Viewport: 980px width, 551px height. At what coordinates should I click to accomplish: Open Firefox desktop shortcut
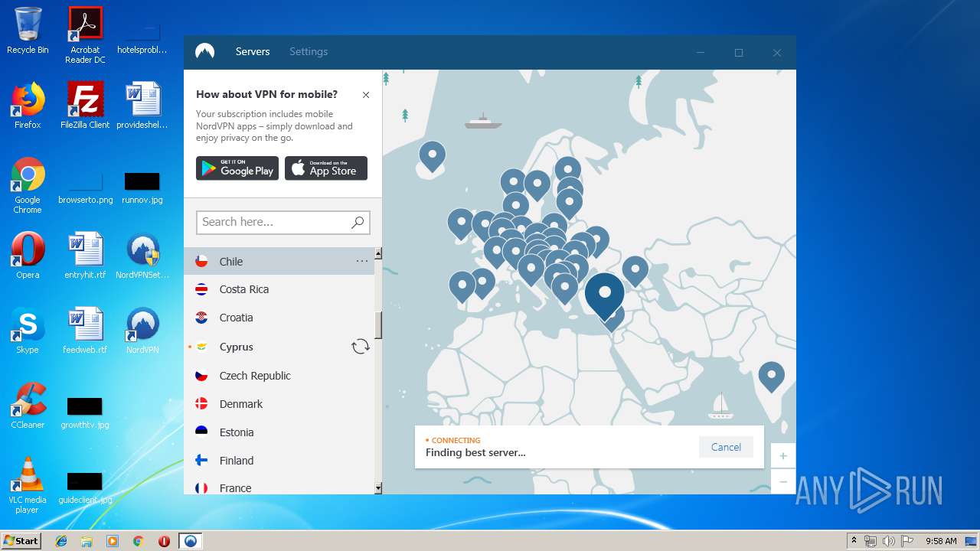tap(28, 106)
